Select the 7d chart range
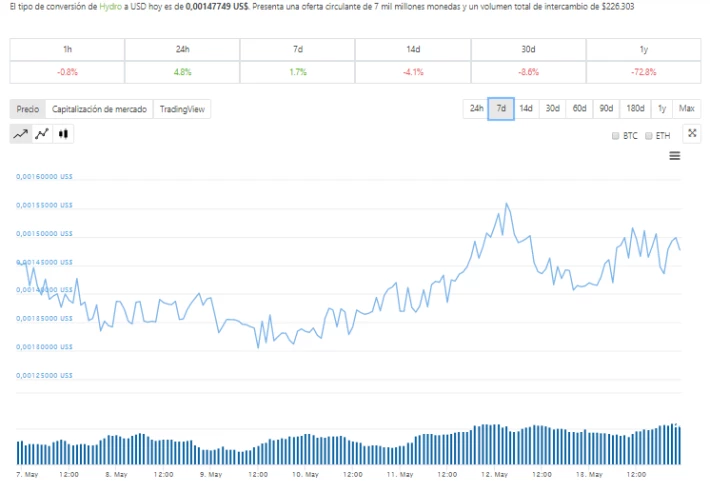 501,109
